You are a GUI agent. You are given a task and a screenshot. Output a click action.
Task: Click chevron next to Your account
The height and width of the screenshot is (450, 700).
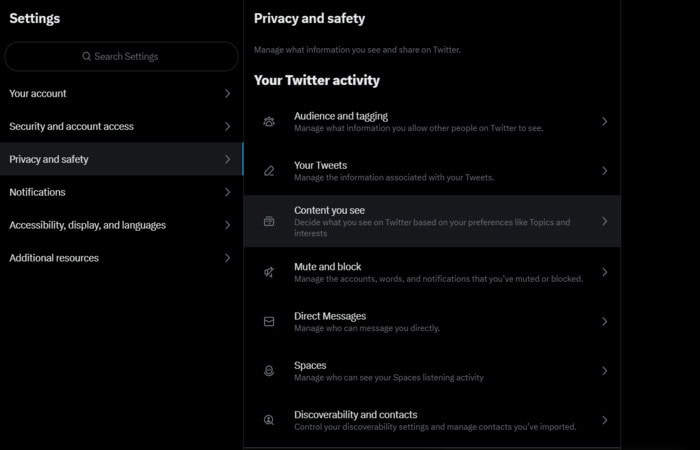[x=228, y=93]
